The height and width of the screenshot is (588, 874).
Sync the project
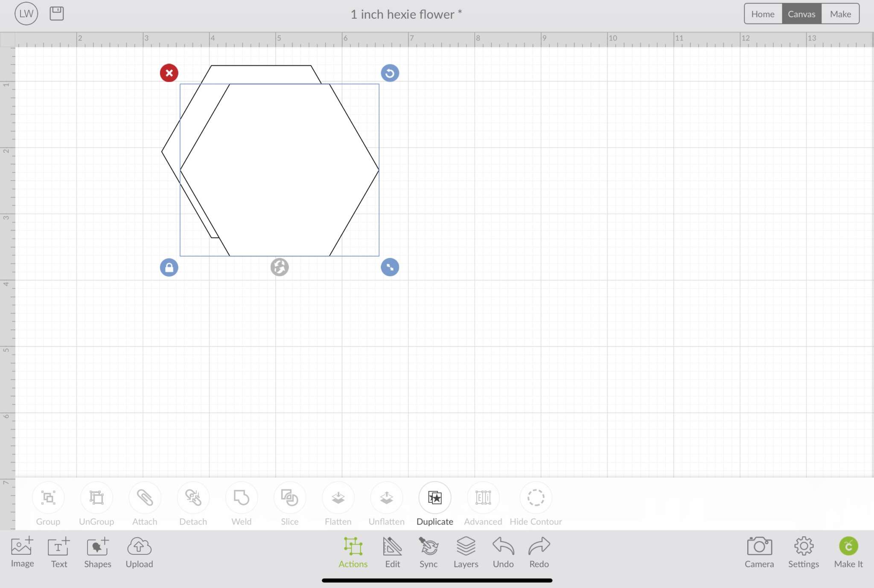point(428,551)
